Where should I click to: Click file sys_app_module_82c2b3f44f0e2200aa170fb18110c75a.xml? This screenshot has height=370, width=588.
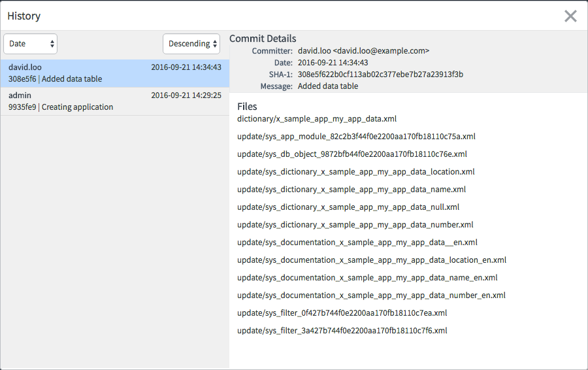click(356, 137)
